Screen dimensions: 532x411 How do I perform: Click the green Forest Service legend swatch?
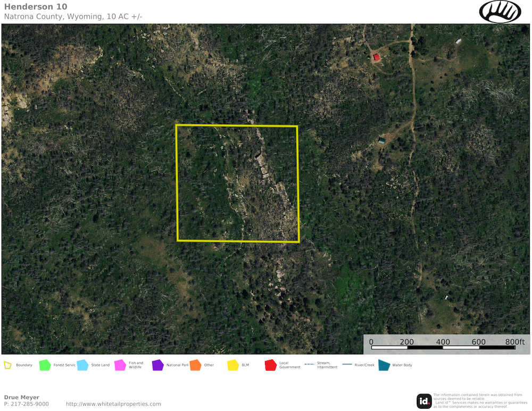(45, 365)
